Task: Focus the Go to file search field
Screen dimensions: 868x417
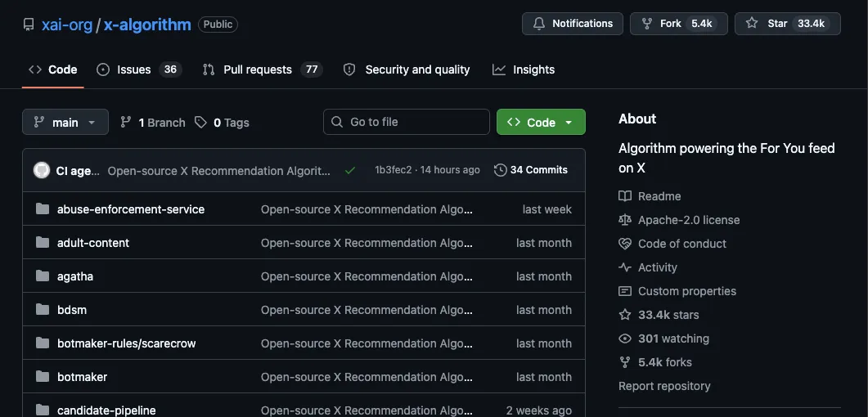Action: pyautogui.click(x=407, y=122)
